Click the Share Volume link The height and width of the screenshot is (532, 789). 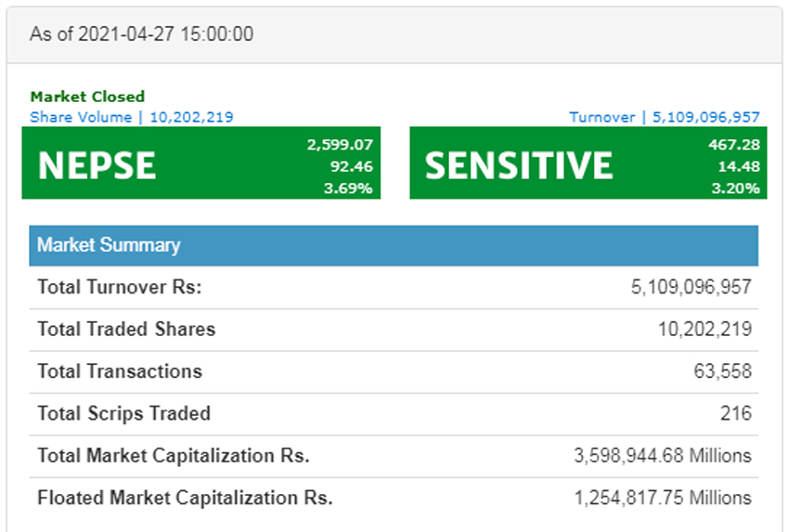(x=131, y=117)
